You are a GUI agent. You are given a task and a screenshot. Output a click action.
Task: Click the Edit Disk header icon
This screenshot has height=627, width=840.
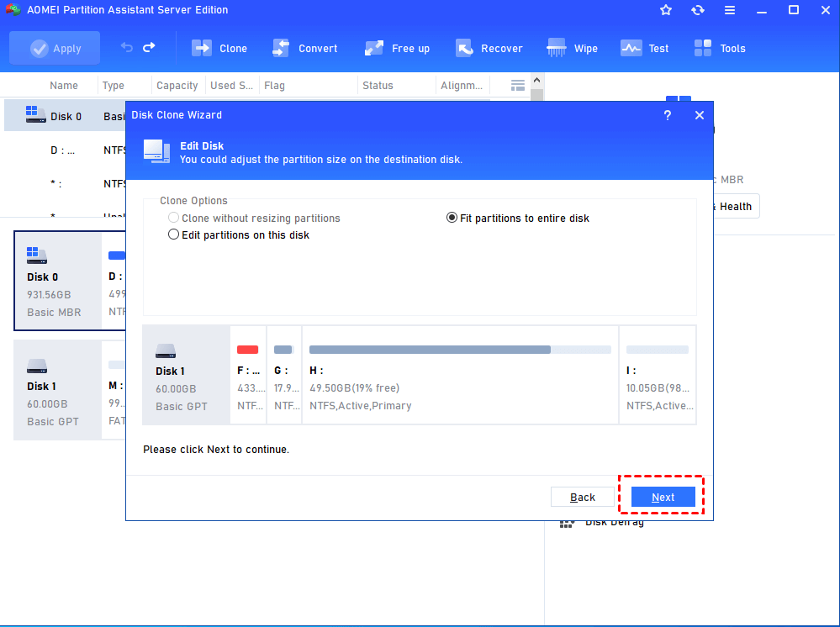pos(156,152)
